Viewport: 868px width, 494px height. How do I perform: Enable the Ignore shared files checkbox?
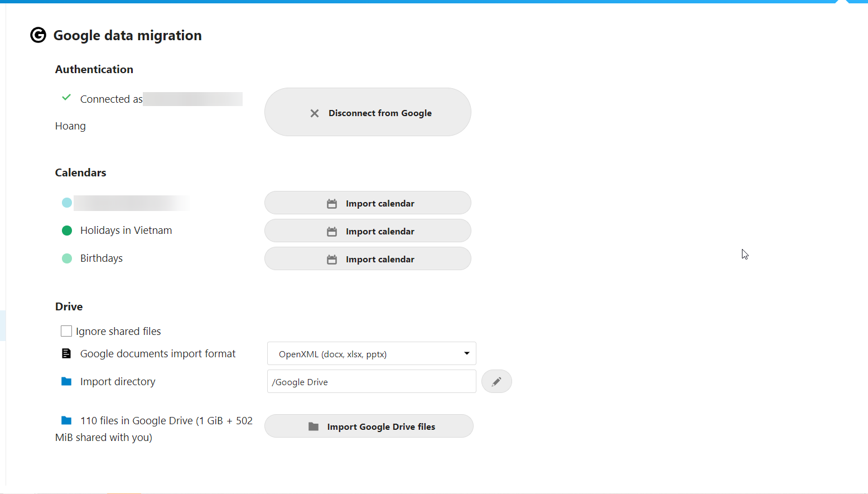coord(66,331)
